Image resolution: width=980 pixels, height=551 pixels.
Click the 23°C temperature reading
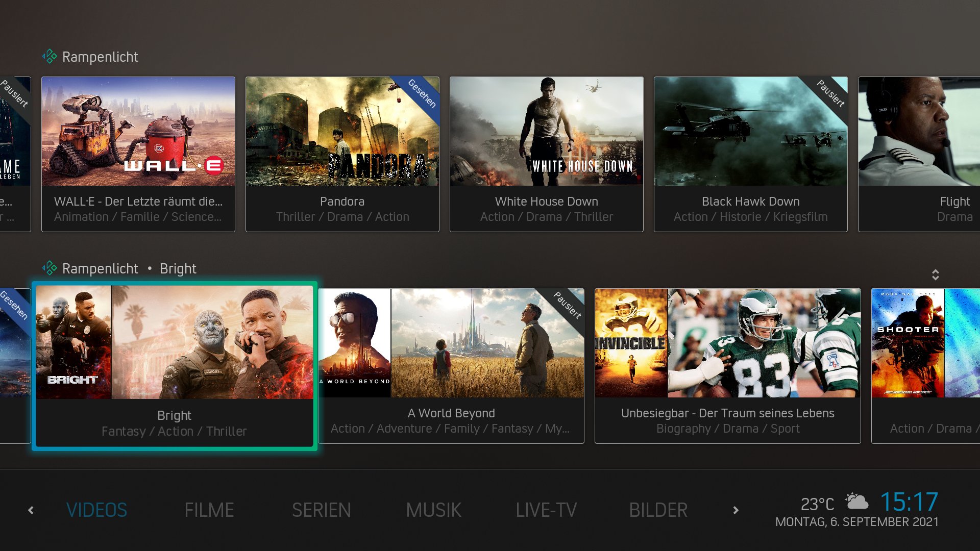[x=817, y=504]
